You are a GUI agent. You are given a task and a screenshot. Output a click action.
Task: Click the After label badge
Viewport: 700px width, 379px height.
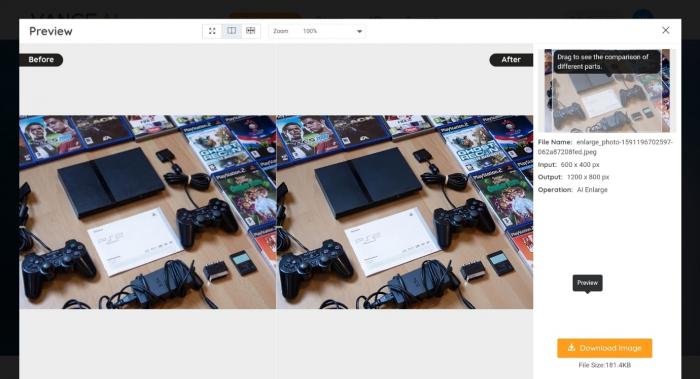tap(511, 59)
